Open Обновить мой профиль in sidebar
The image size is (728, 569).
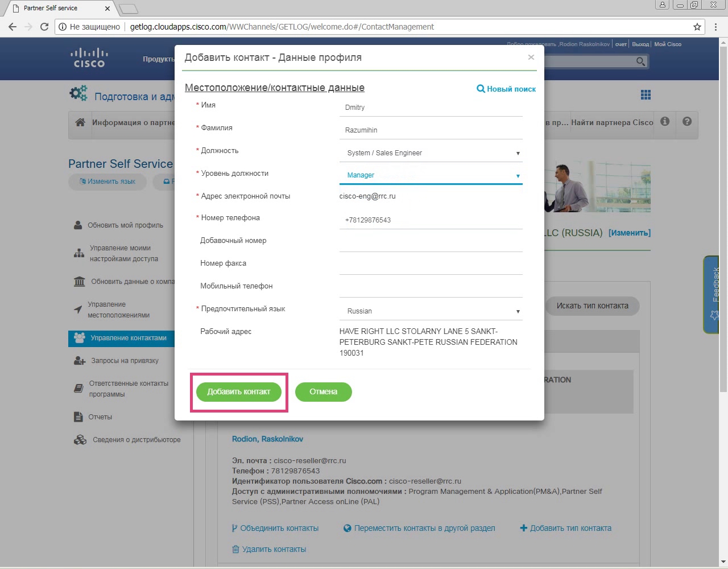(125, 225)
